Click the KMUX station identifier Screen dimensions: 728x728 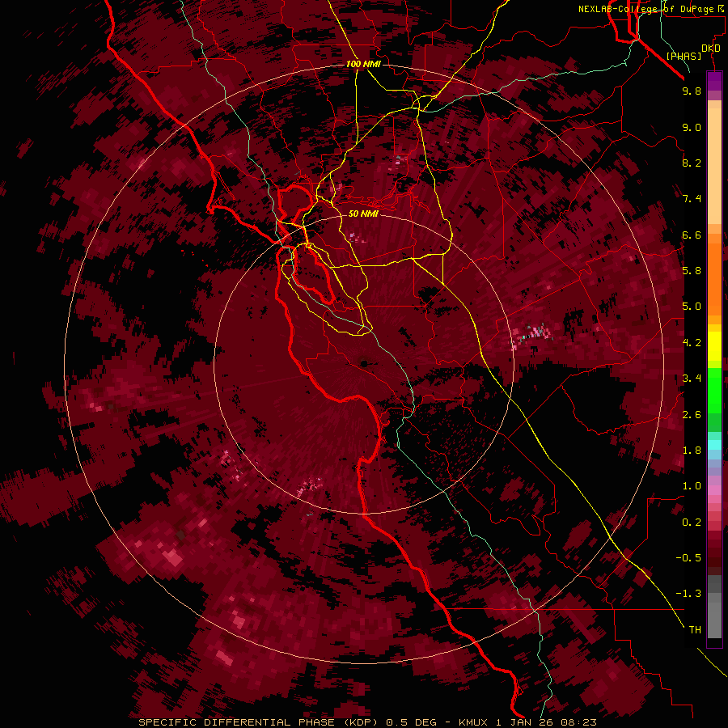point(474,722)
